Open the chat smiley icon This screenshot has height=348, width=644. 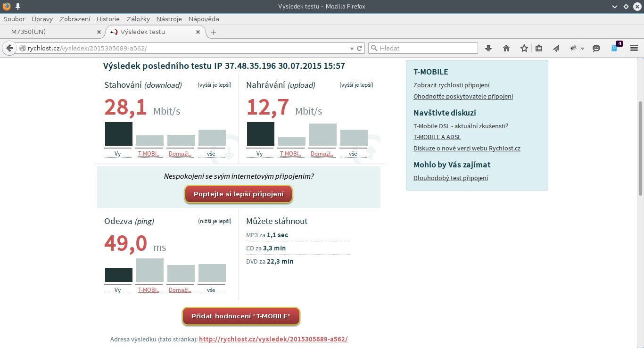coord(596,48)
